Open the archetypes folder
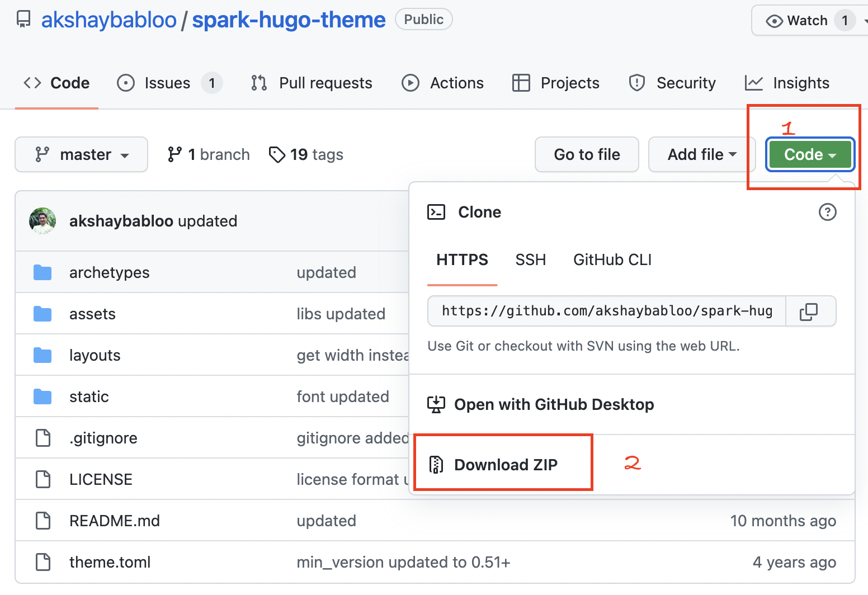Viewport: 868px width, 595px height. point(110,272)
